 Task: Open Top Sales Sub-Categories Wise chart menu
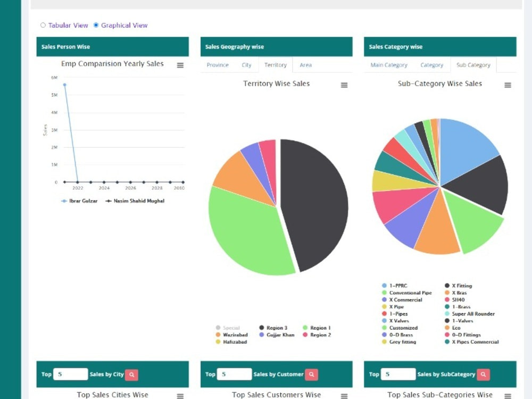coord(508,396)
